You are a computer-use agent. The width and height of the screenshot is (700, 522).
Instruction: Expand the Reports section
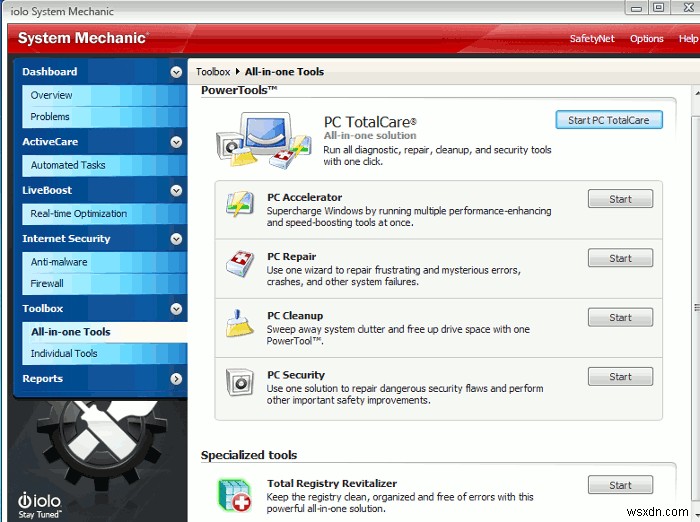point(176,379)
